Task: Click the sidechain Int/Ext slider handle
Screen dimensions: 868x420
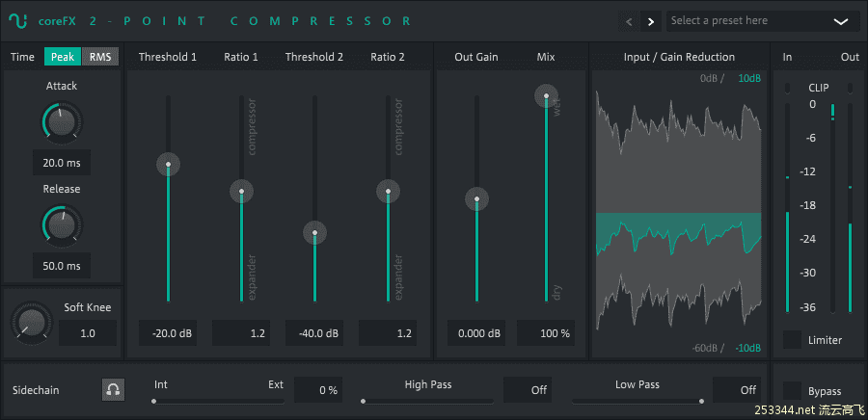Action: coord(154,401)
